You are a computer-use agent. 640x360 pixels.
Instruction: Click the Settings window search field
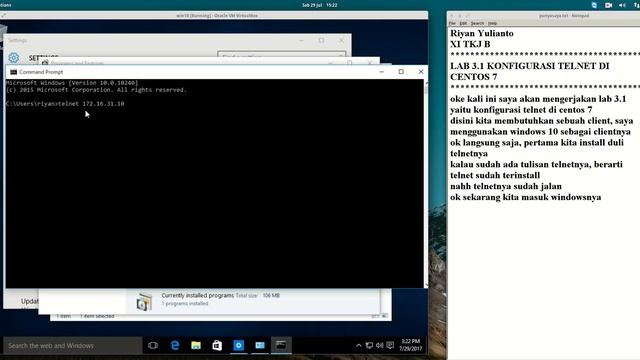tap(282, 56)
